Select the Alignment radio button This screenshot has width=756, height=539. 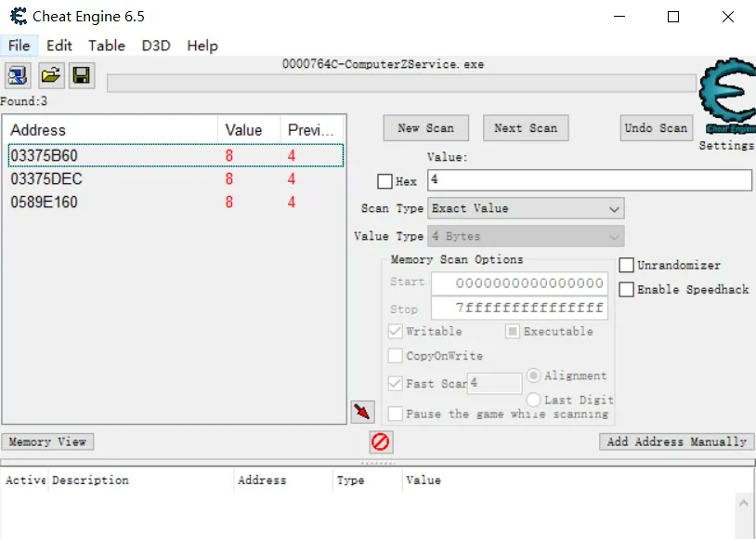tap(534, 375)
